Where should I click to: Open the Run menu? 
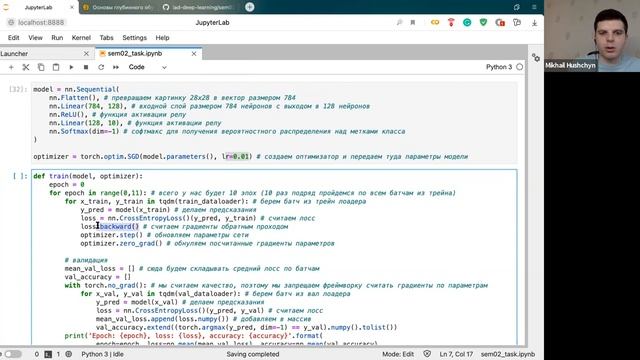(57, 38)
